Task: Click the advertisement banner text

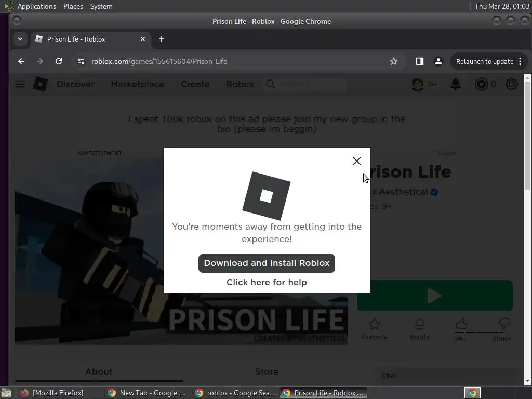Action: (x=267, y=124)
